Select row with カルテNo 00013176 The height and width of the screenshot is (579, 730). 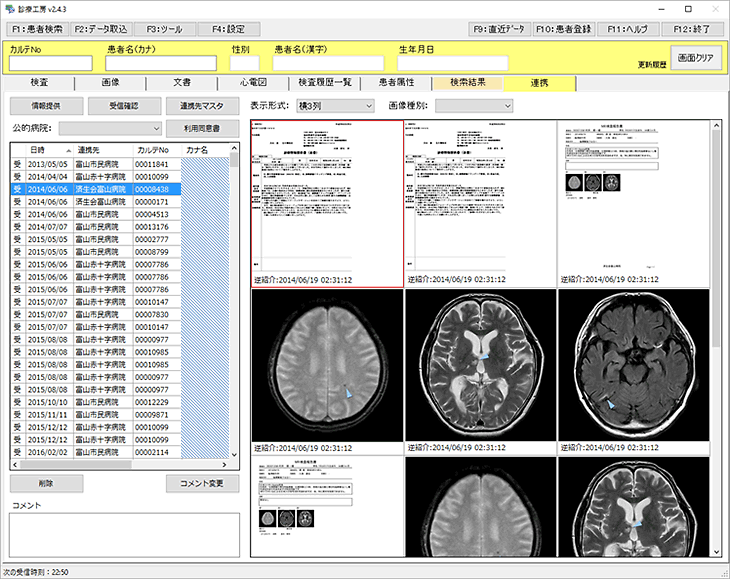tap(120, 227)
